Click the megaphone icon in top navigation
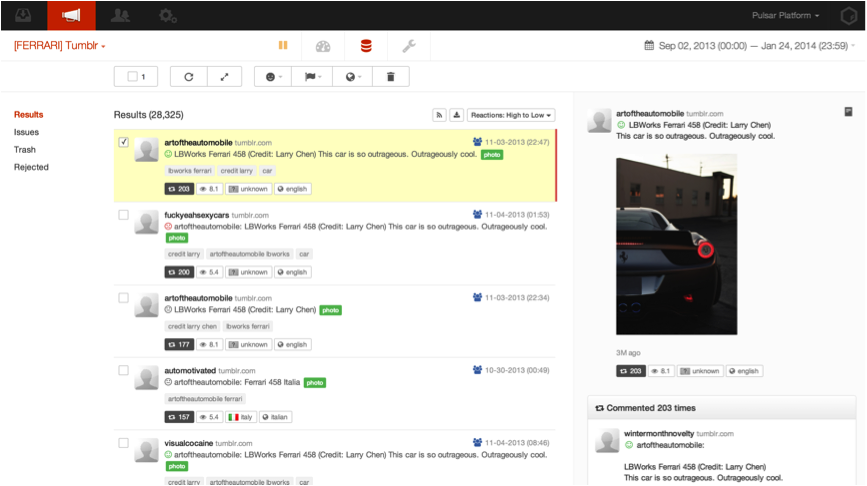867x486 pixels. point(71,15)
